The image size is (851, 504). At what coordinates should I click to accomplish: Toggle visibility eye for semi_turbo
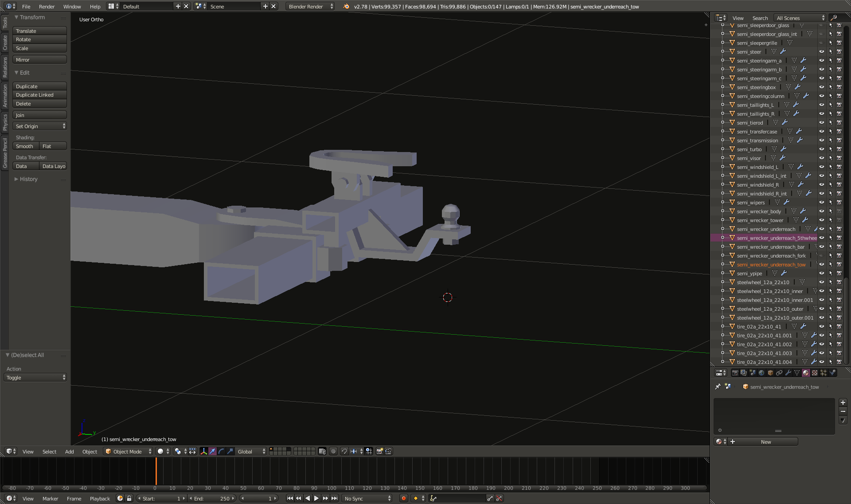click(x=821, y=149)
